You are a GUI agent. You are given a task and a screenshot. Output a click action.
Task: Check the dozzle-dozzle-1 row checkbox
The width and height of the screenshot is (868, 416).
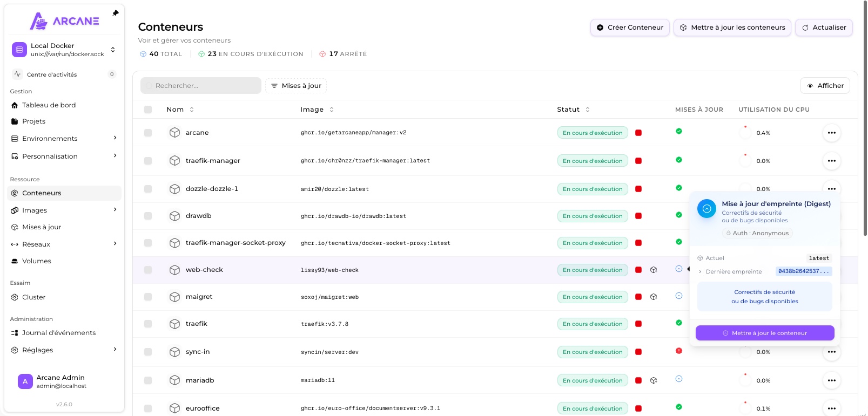click(x=148, y=189)
